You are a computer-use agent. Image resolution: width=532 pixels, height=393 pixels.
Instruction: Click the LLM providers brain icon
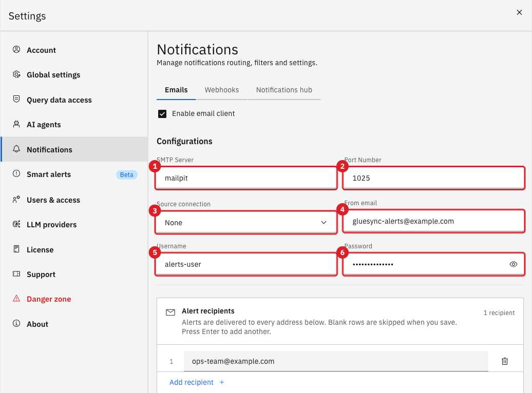coord(16,224)
